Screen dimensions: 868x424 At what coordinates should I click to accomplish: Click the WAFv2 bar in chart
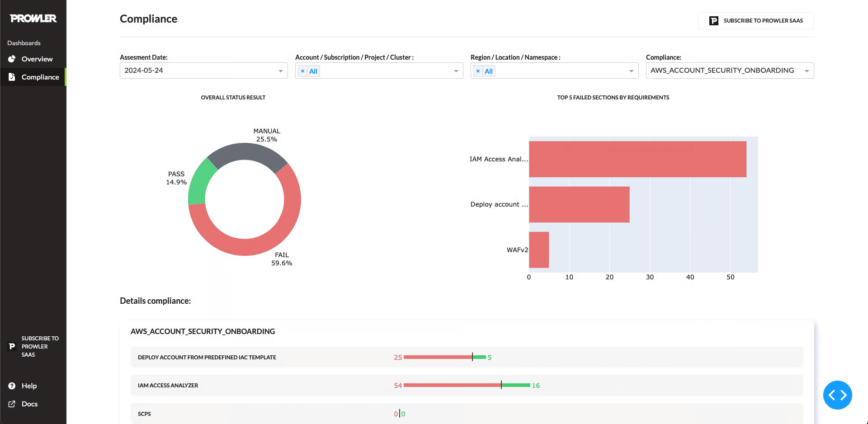[x=539, y=250]
